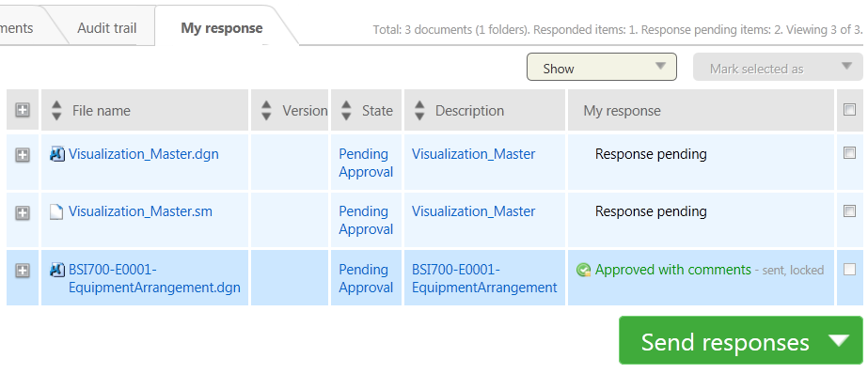Click the DGN file icon for Visualization_Master.dgn
868x374 pixels.
tap(57, 154)
